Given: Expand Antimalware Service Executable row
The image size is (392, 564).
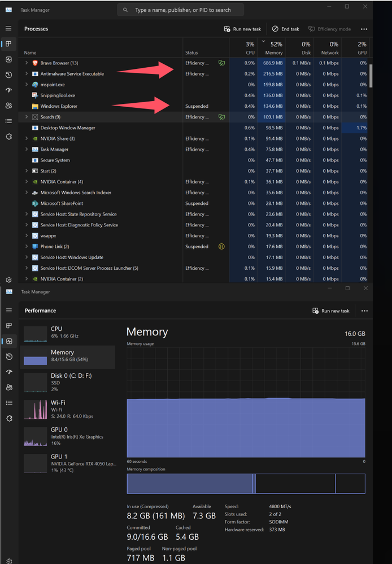Looking at the screenshot, I should click(x=27, y=74).
